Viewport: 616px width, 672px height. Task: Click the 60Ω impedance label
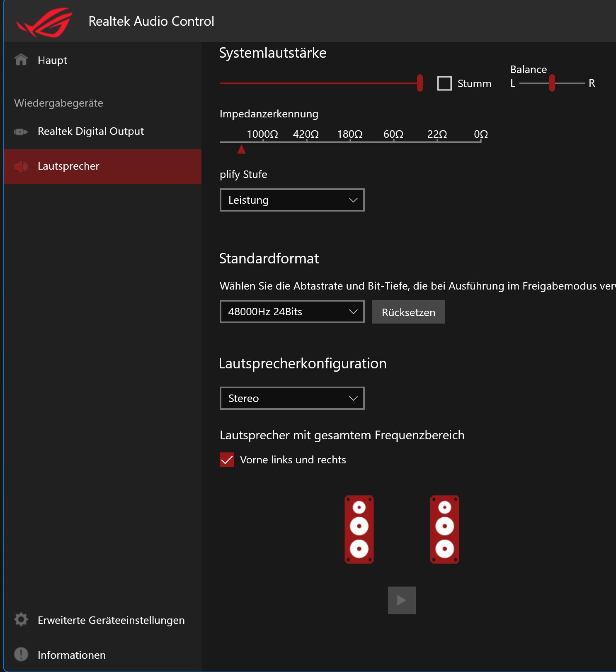pos(393,134)
